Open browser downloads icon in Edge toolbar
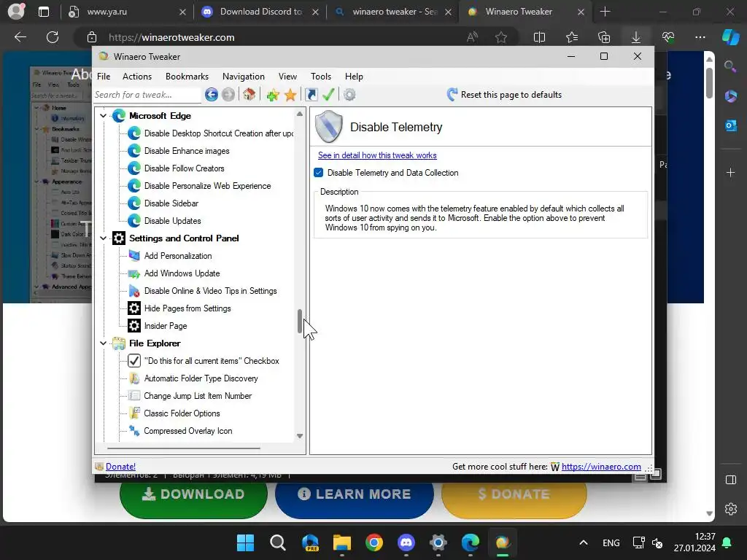747x560 pixels. tap(636, 37)
